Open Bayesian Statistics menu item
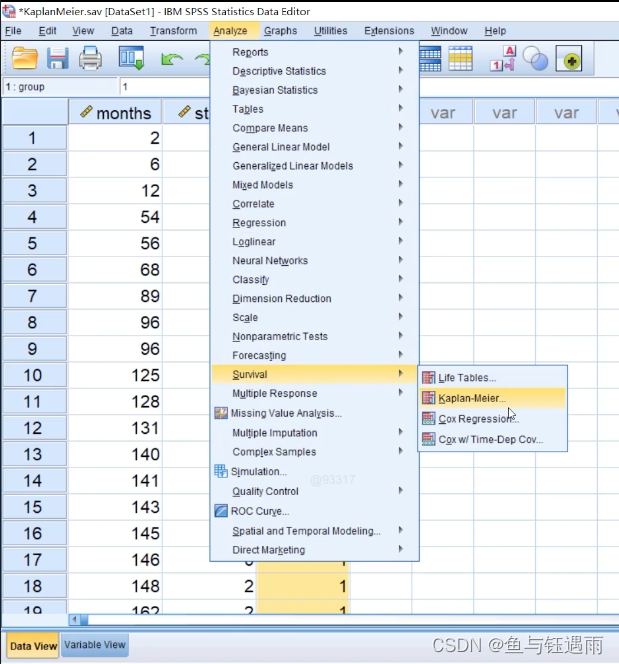The height and width of the screenshot is (664, 619). tap(314, 90)
